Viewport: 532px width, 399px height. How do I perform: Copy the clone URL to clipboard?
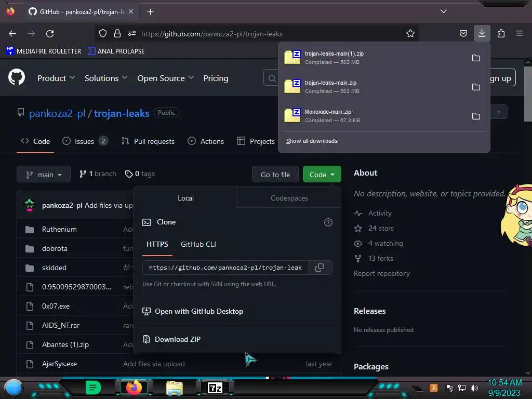pos(320,268)
